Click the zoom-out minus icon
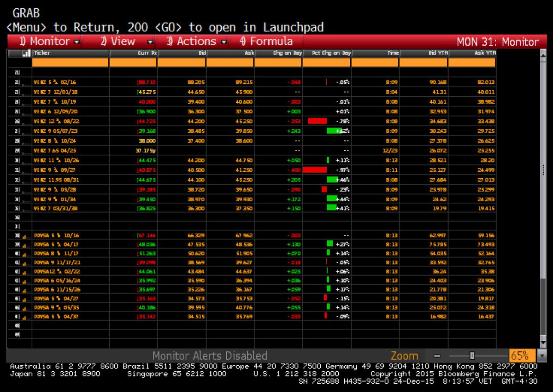 (437, 356)
